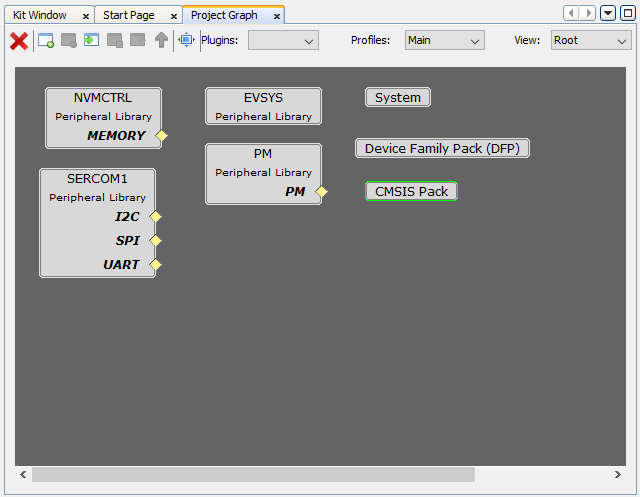Switch to the Kit Window tab
This screenshot has height=497, width=640.
pyautogui.click(x=40, y=16)
